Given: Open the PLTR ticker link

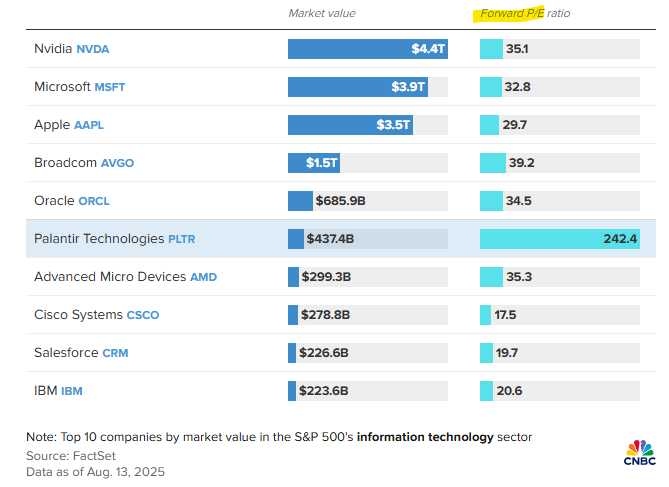Looking at the screenshot, I should 182,239.
